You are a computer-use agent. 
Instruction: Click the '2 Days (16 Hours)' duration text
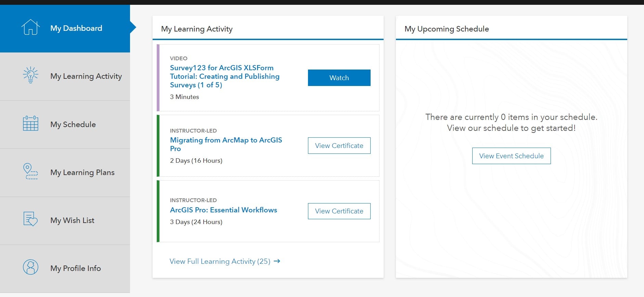(196, 161)
